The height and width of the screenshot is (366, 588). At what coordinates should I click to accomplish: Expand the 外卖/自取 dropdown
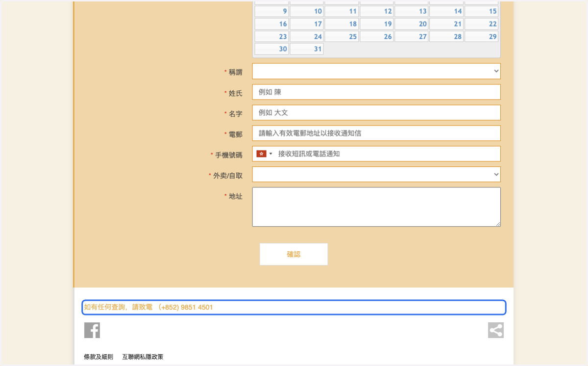376,174
